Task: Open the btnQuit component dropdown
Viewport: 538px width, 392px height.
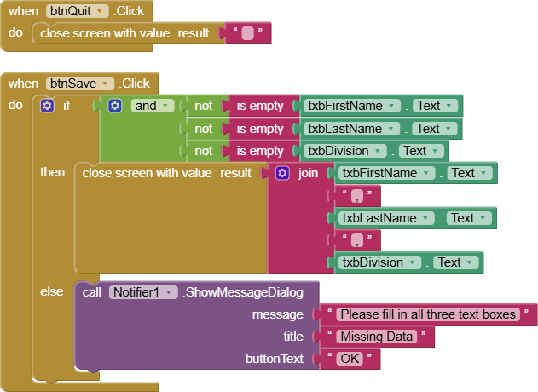Action: tap(101, 11)
